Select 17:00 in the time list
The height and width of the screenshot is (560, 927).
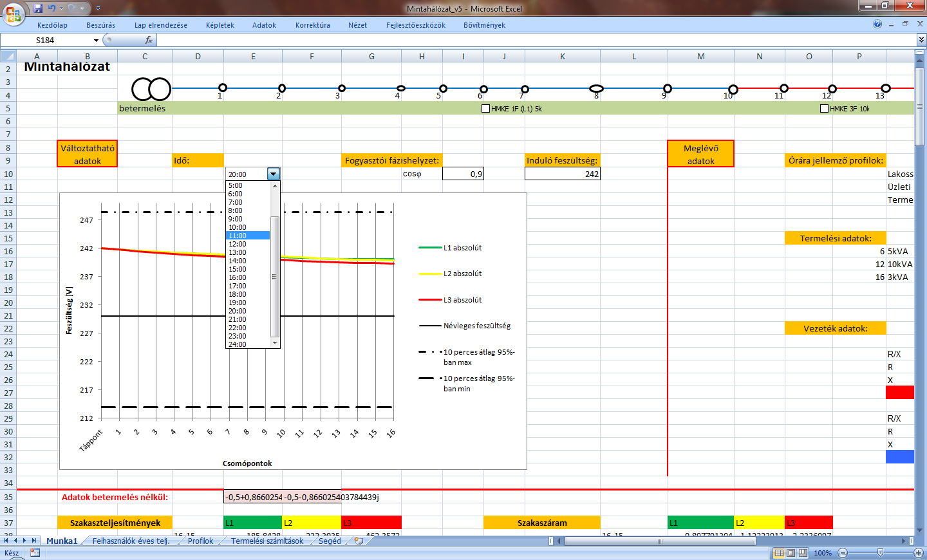[248, 286]
